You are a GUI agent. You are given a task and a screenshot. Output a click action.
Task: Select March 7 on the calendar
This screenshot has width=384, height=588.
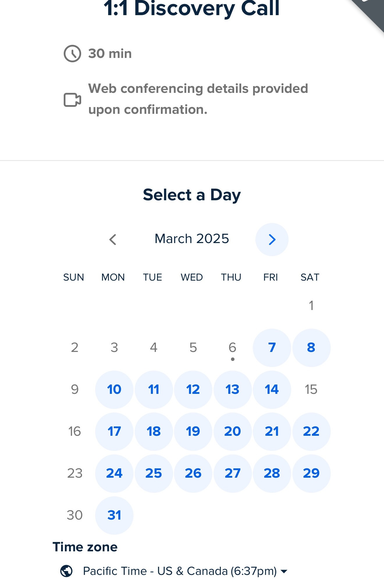(272, 348)
